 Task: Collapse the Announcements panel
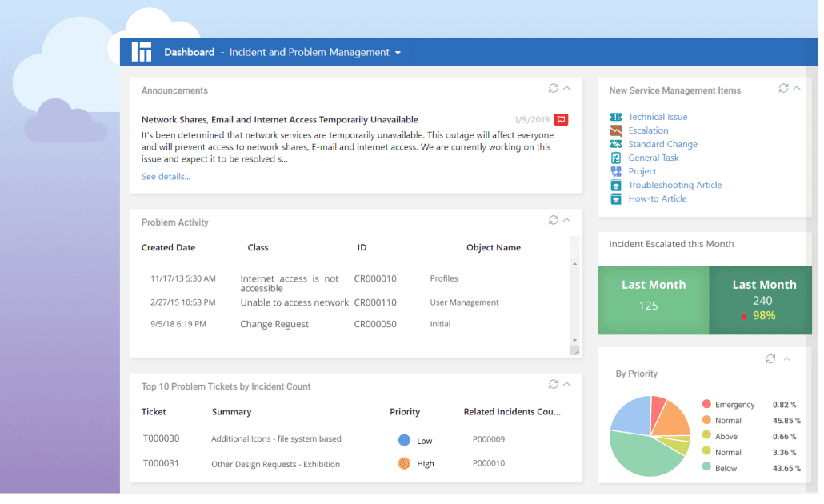[566, 88]
